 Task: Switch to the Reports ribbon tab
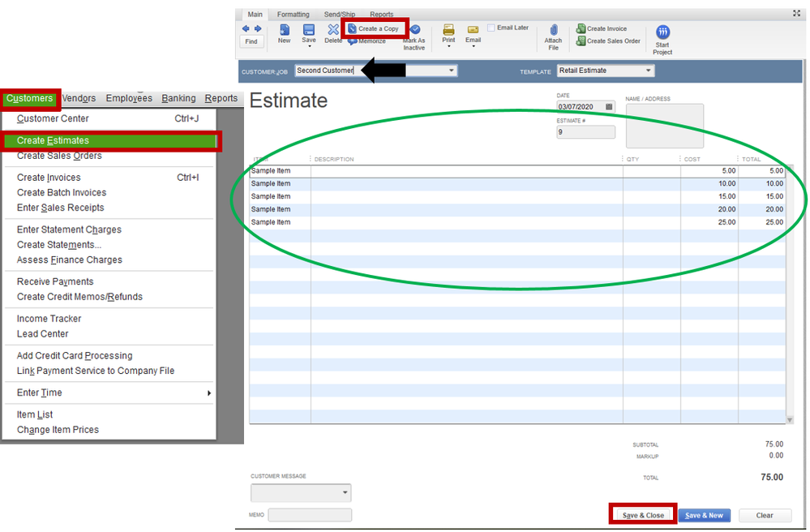point(382,15)
